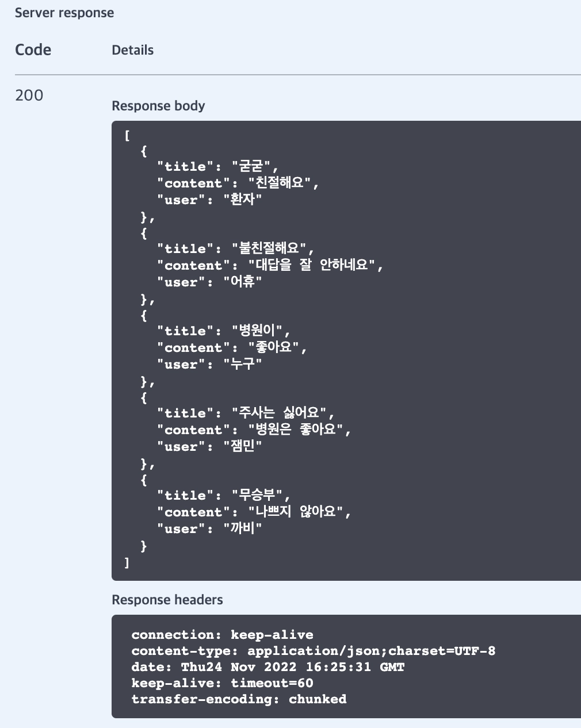Click the transfer-encoding: chunked line

pyautogui.click(x=239, y=699)
